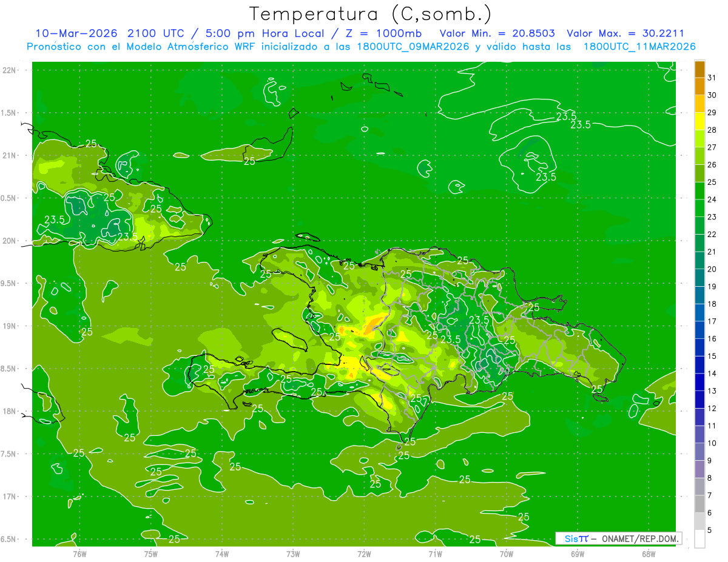Pick the teal colorbar swatch between 19 and 20
Screen dimensions: 728x562
[699, 278]
